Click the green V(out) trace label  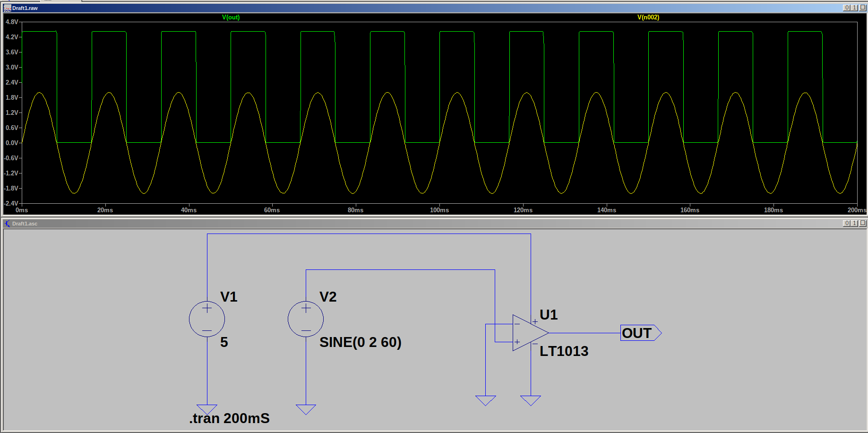click(231, 17)
